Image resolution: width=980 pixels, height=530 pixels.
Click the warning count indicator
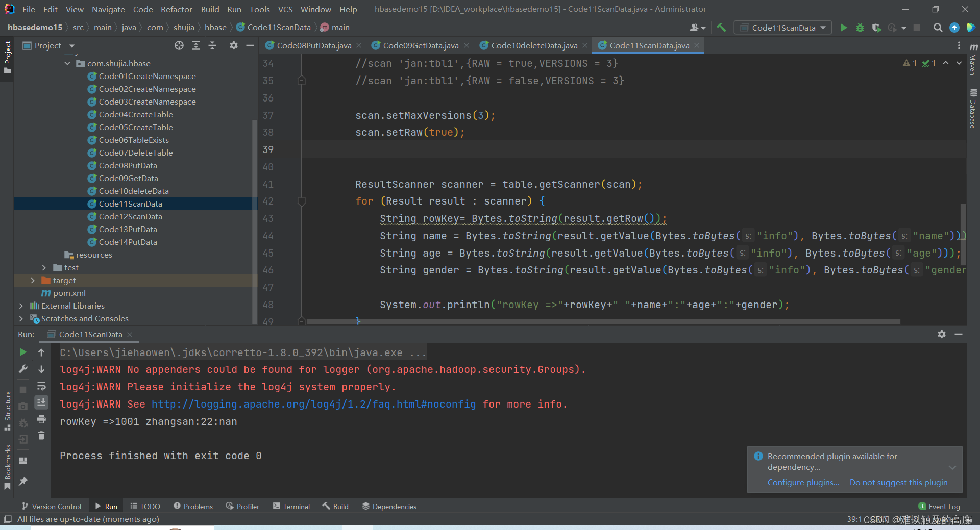click(x=910, y=63)
